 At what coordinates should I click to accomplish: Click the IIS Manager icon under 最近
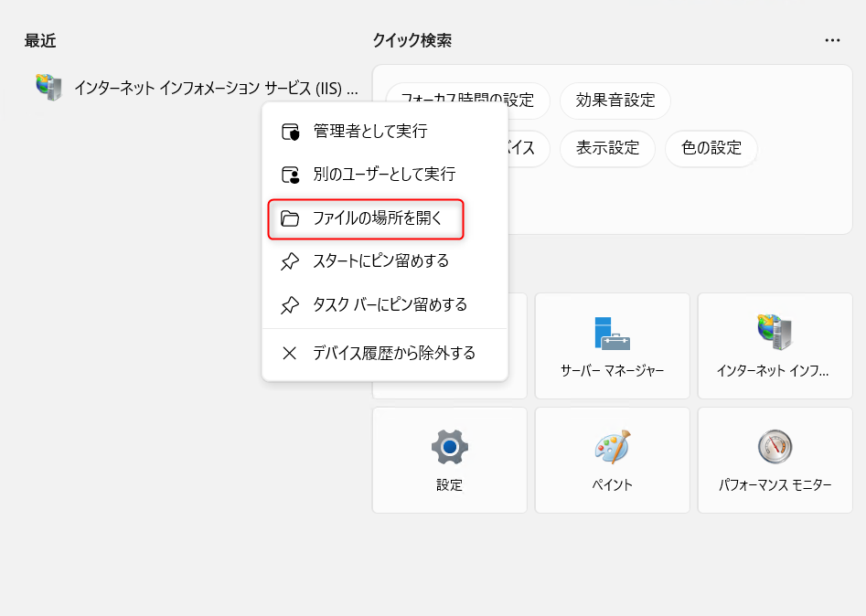(48, 88)
